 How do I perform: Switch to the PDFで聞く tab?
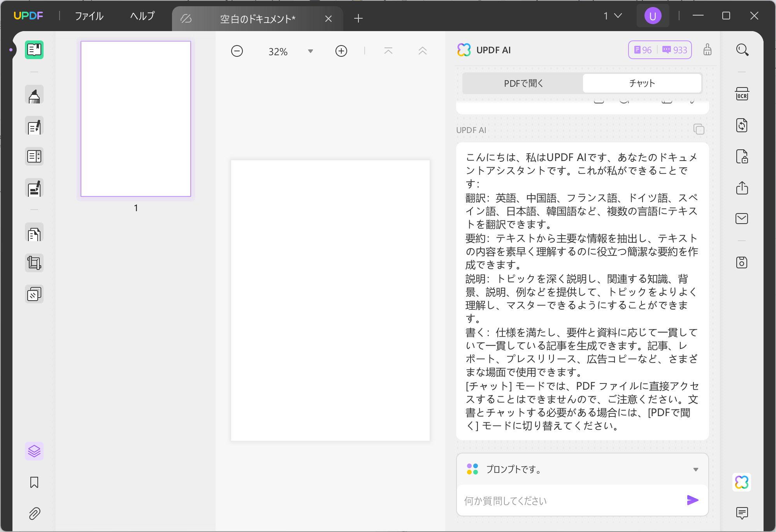(x=523, y=83)
